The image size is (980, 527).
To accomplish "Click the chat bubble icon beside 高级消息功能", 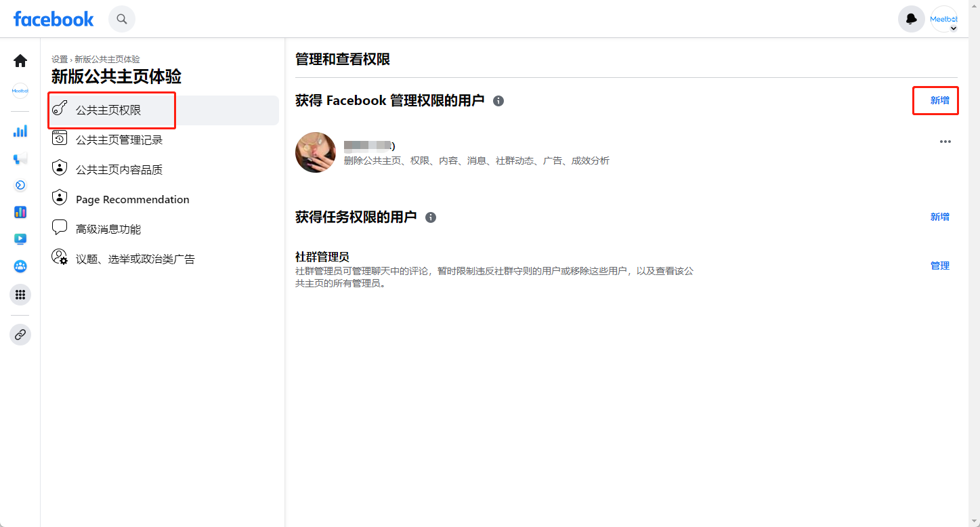I will (60, 227).
